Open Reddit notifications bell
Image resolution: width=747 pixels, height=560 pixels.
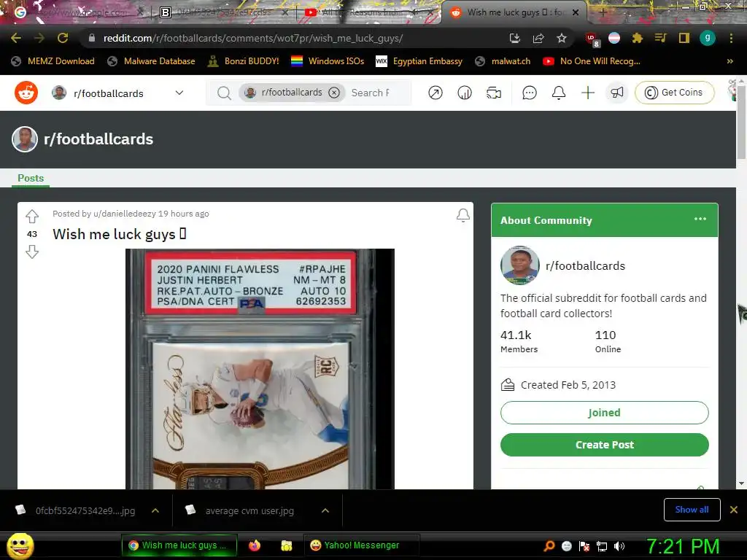pyautogui.click(x=558, y=93)
